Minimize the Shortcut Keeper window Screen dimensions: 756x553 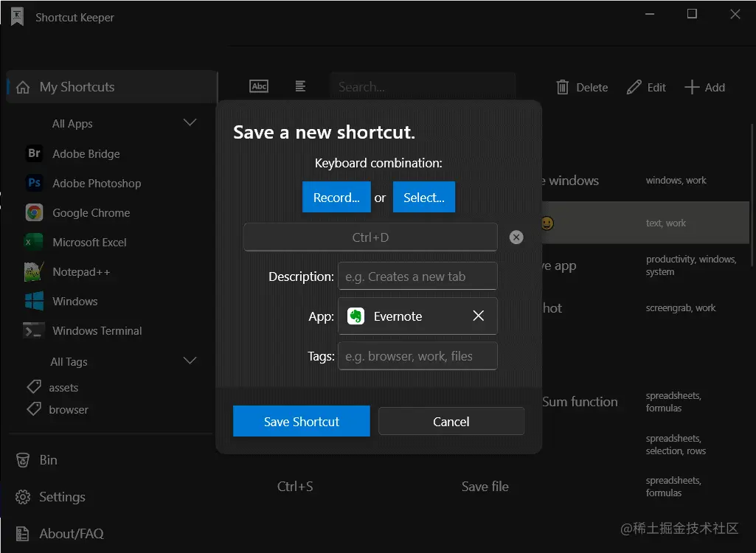pyautogui.click(x=650, y=14)
